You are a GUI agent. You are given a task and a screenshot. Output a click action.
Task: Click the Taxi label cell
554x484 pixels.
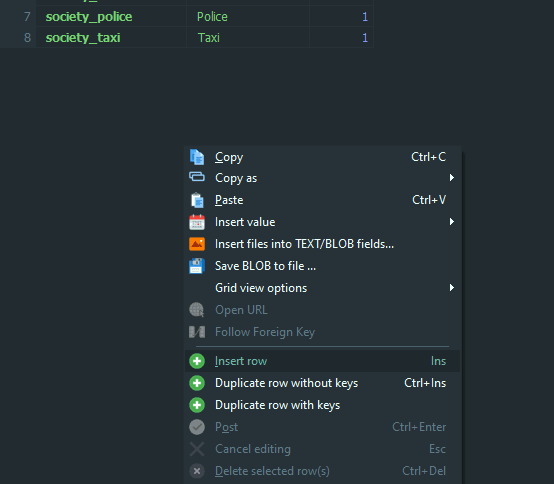248,37
